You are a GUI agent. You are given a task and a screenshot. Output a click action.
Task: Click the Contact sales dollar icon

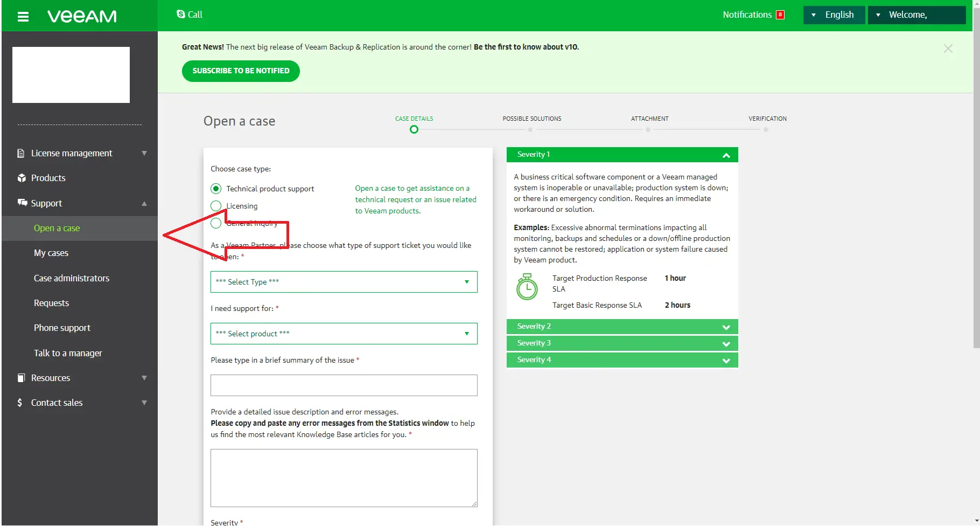point(20,403)
